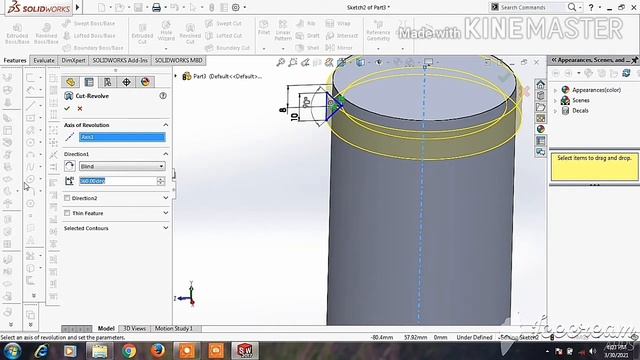Expand the Part3 flyout tree arrow
This screenshot has width=640, height=360.
pos(176,76)
